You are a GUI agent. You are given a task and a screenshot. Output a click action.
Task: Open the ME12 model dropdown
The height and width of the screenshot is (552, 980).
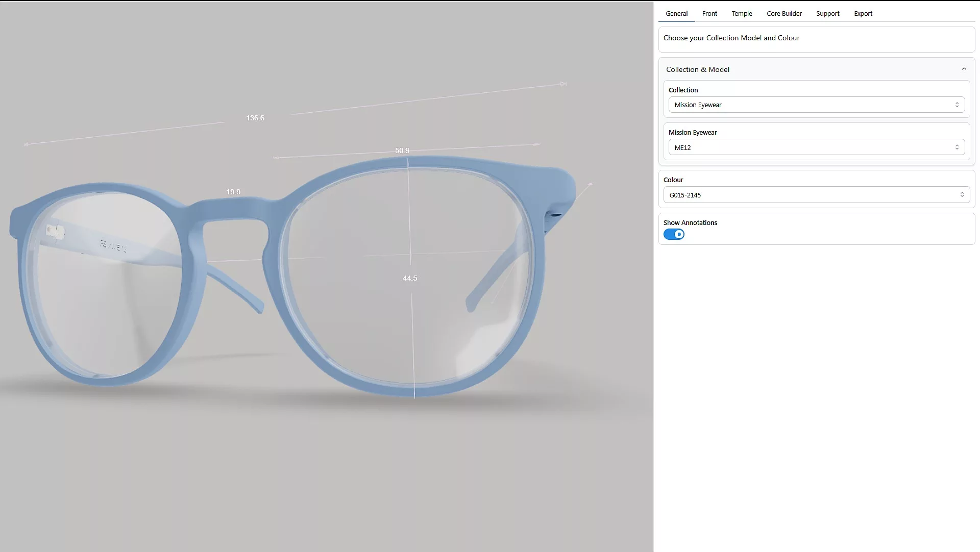tap(816, 147)
